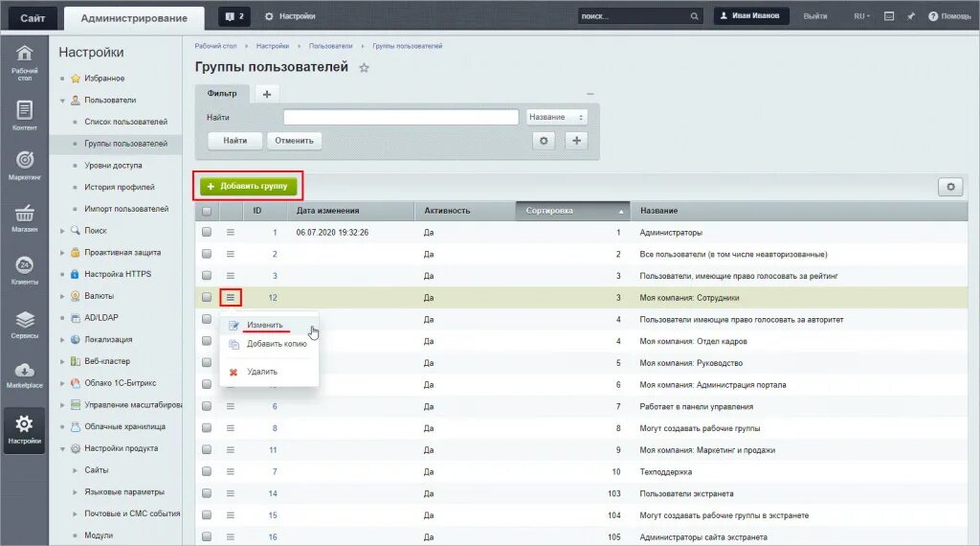Open row actions menu for Техподдержка

tap(230, 471)
